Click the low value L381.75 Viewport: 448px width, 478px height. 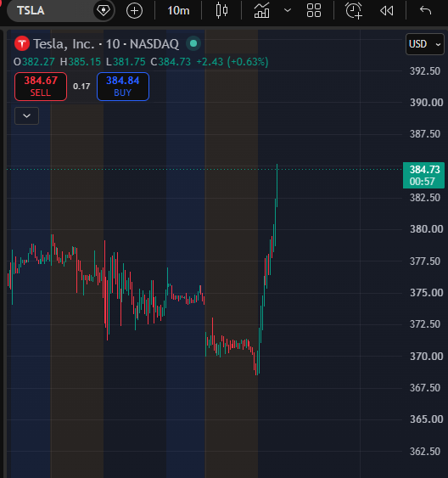tap(126, 62)
